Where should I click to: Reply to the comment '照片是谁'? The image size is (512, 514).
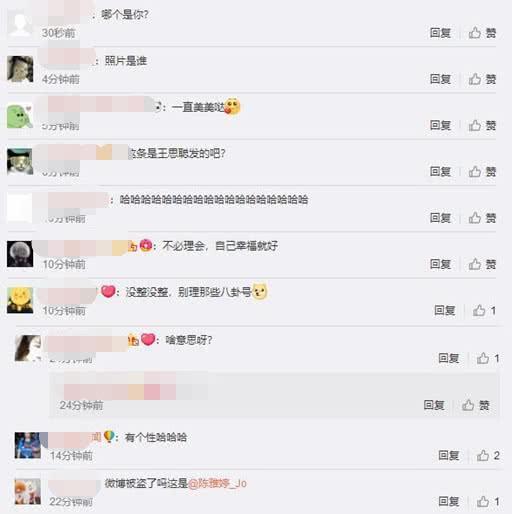coord(440,79)
